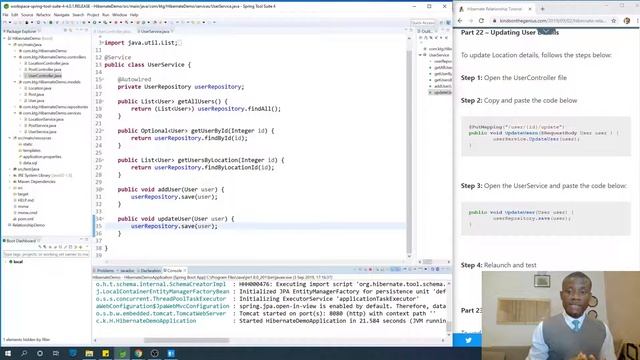Select the Problems tab in bottom panel
Image resolution: width=640 pixels, height=360 pixels.
105,271
